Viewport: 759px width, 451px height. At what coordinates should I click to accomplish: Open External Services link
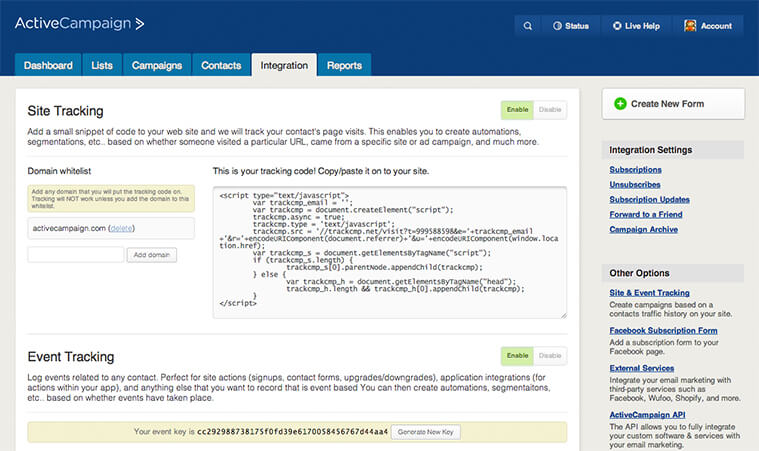641,368
